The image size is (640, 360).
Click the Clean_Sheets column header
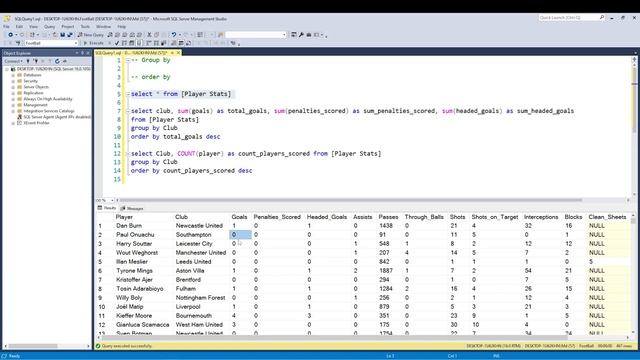tap(607, 217)
